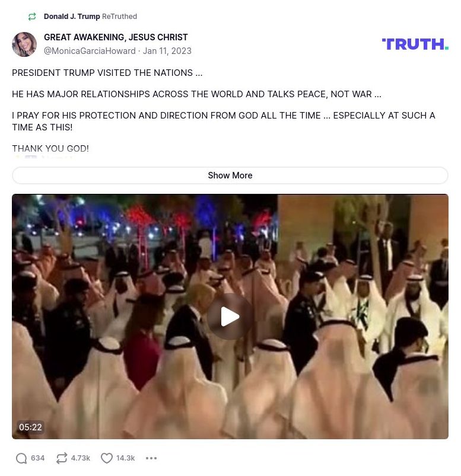Expand post with Show More button
This screenshot has width=461, height=476.
tap(230, 175)
